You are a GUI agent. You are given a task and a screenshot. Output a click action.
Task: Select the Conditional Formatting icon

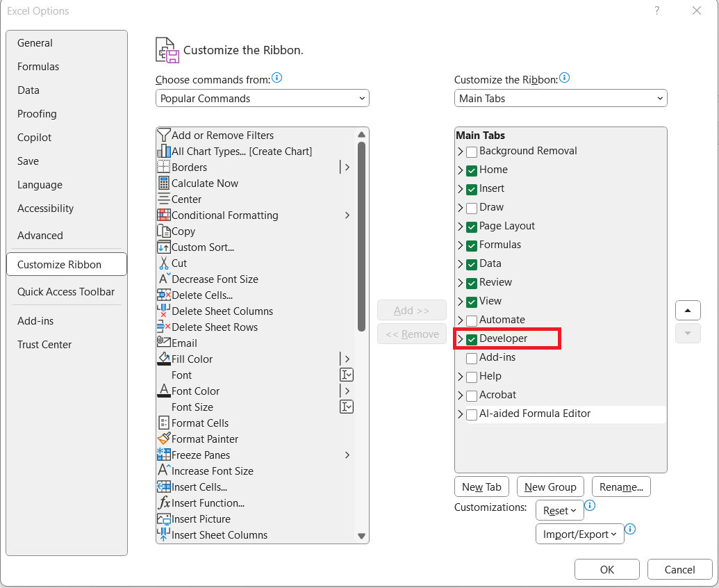[x=164, y=215]
